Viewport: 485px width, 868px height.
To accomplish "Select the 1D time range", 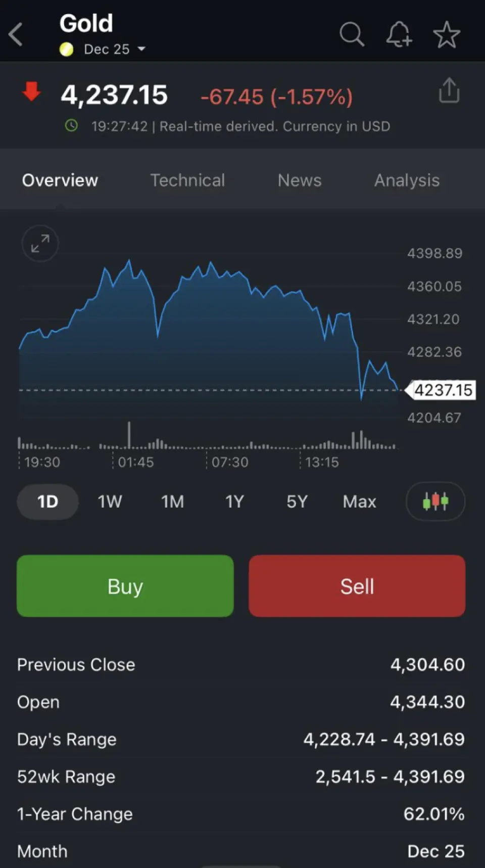I will click(x=47, y=501).
